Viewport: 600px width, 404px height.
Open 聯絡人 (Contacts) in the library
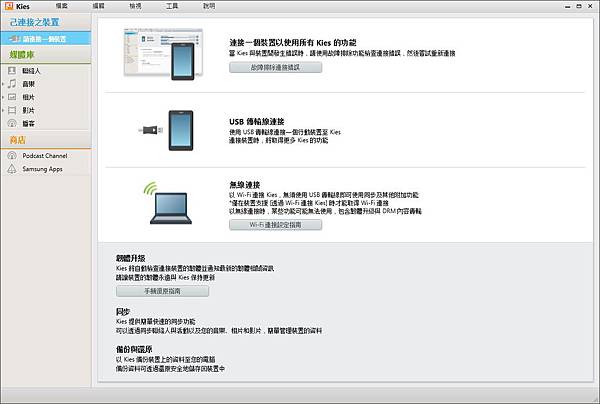31,71
